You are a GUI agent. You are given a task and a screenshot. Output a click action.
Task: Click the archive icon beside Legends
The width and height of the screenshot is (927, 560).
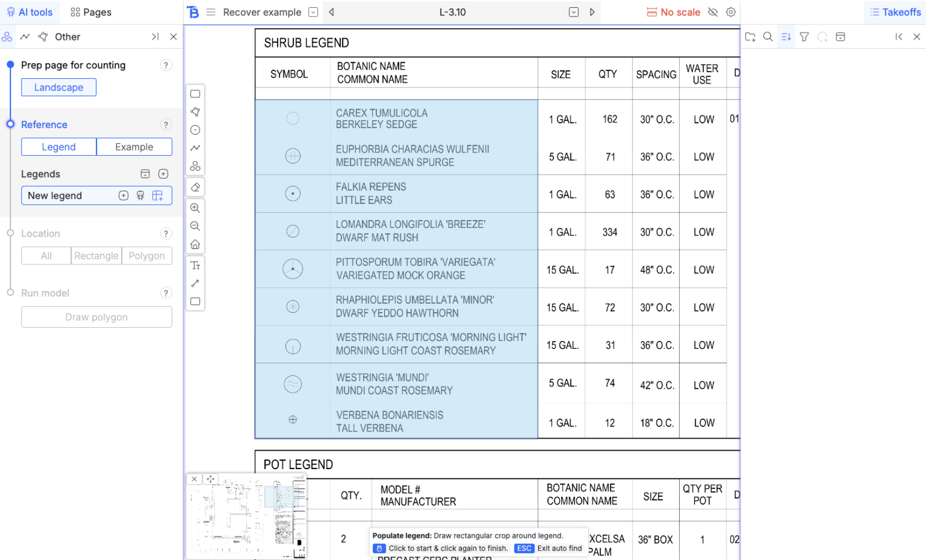(x=145, y=174)
